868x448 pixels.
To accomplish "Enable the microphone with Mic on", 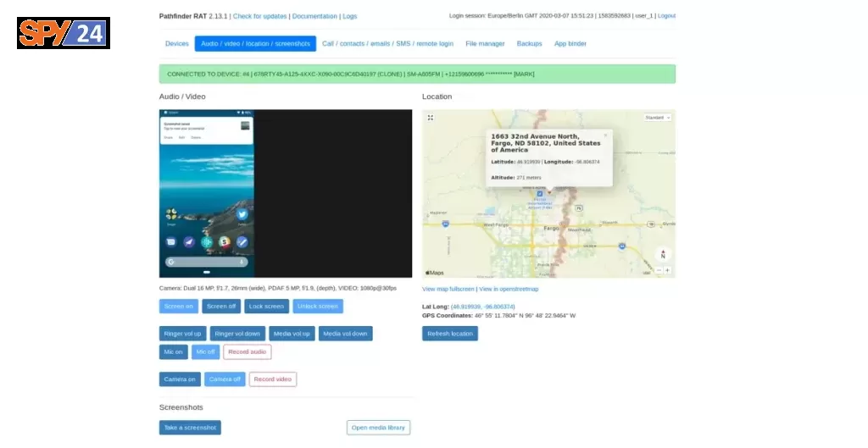I will (x=173, y=351).
